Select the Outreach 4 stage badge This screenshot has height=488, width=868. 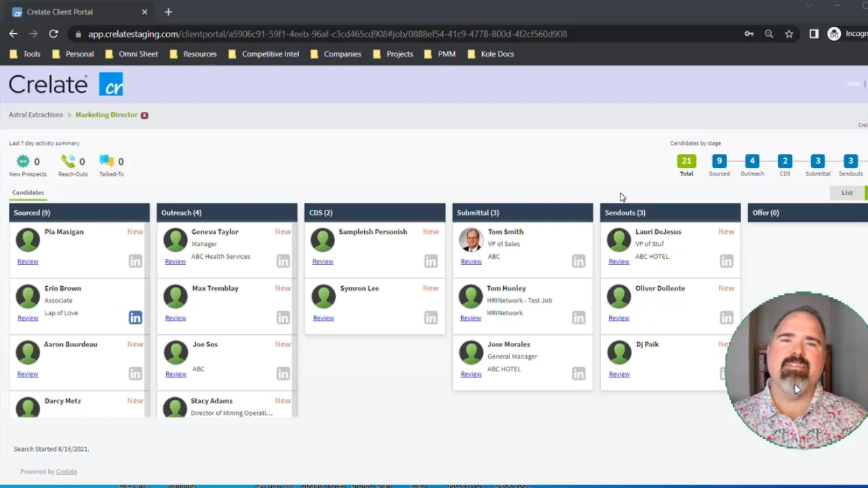[752, 161]
